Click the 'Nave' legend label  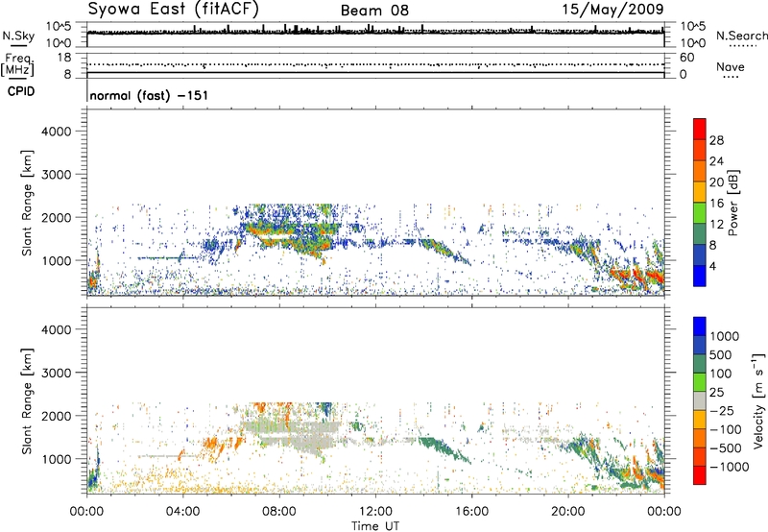point(731,67)
